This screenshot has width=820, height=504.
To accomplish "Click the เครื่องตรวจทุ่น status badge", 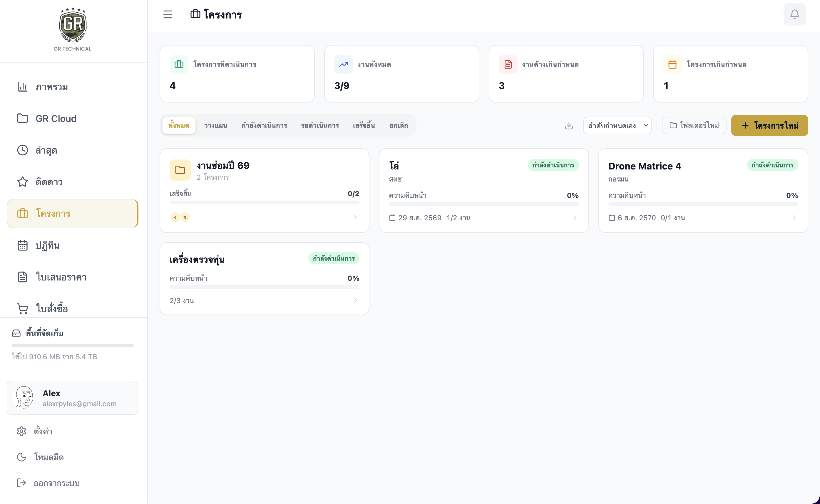I will coord(334,258).
